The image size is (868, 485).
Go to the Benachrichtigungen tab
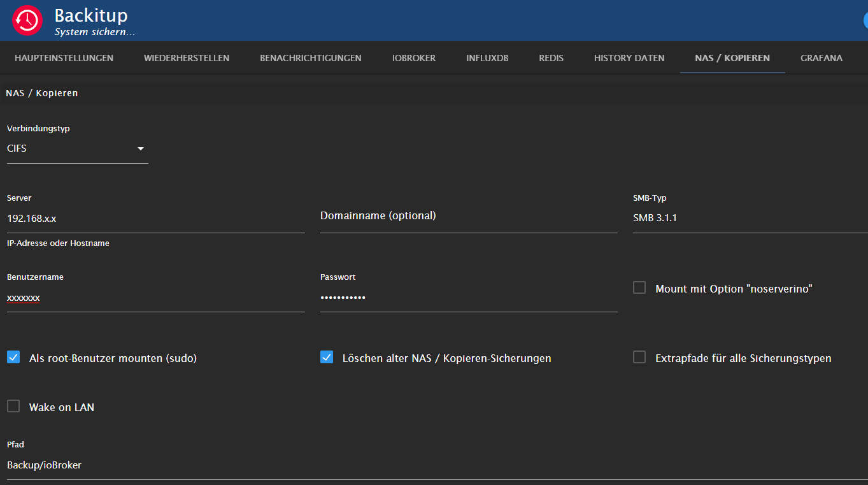click(310, 58)
